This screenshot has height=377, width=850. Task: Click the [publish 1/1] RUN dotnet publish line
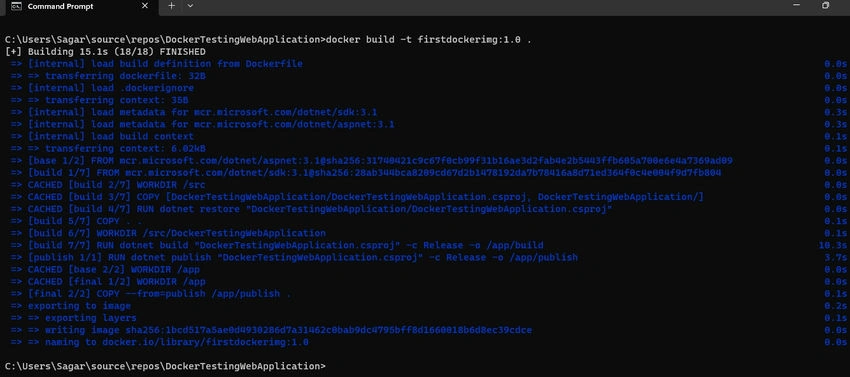(x=294, y=258)
